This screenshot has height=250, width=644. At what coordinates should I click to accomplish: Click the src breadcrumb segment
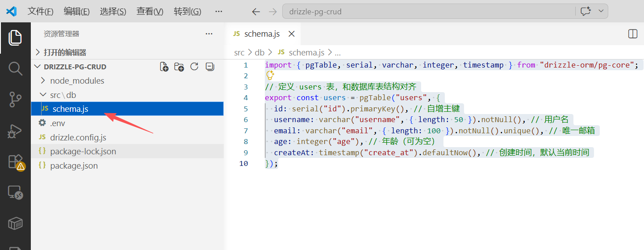pos(239,52)
